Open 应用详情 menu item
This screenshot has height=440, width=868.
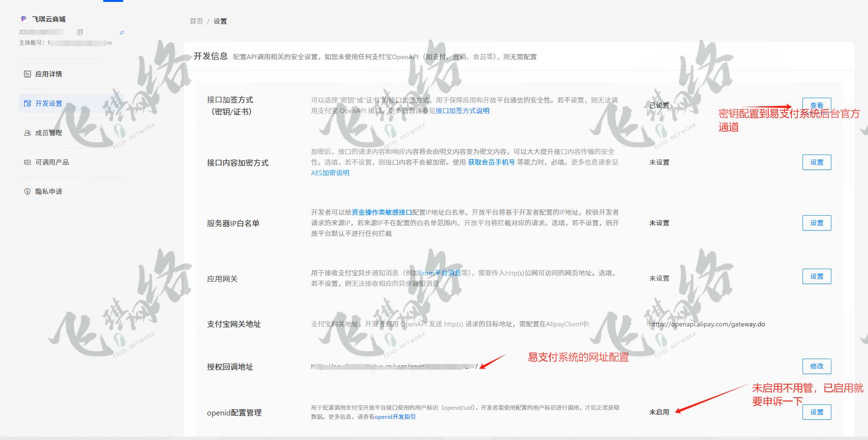coord(72,74)
